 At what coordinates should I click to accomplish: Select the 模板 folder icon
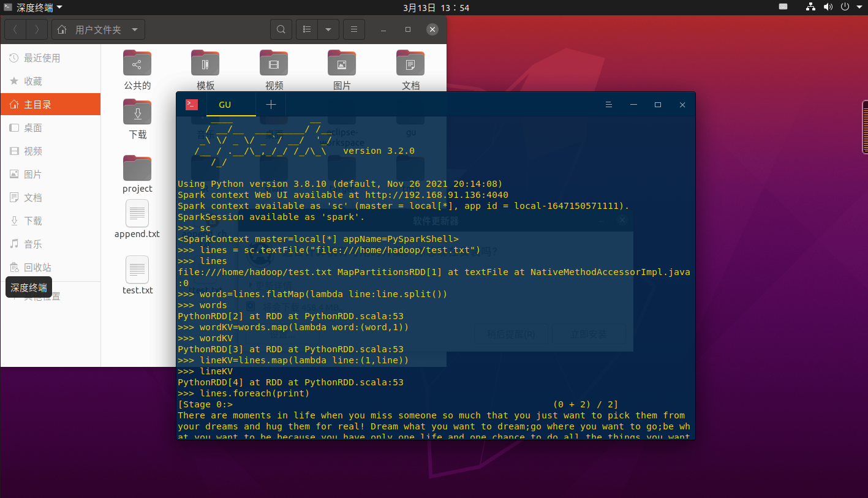point(205,62)
